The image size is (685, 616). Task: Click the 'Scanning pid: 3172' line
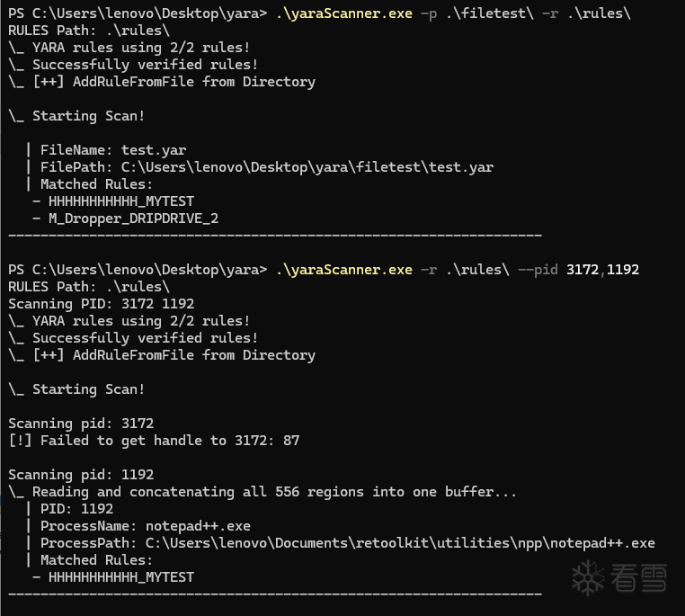pyautogui.click(x=81, y=424)
